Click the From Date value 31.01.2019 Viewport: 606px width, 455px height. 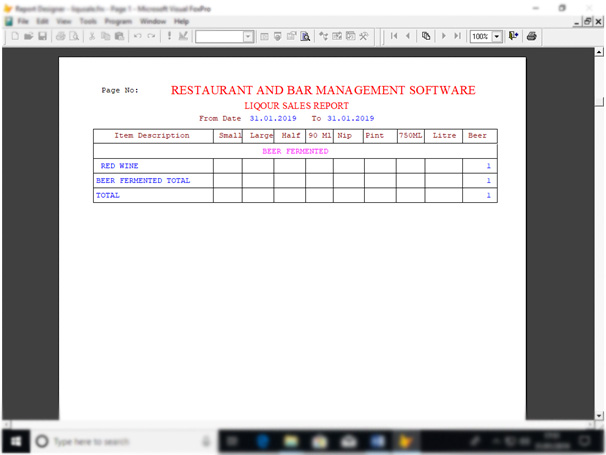pyautogui.click(x=273, y=118)
